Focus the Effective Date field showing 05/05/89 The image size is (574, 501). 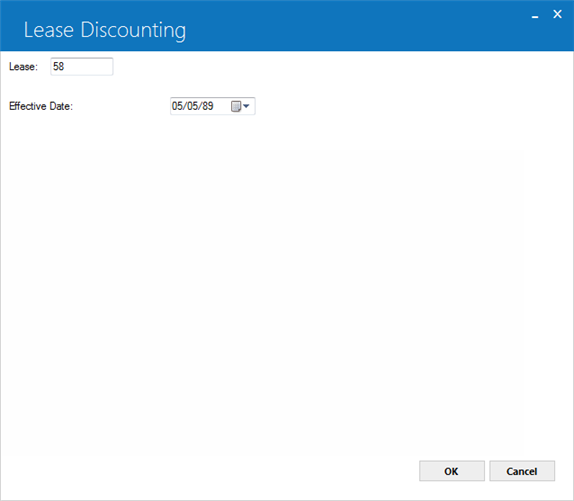(213, 106)
